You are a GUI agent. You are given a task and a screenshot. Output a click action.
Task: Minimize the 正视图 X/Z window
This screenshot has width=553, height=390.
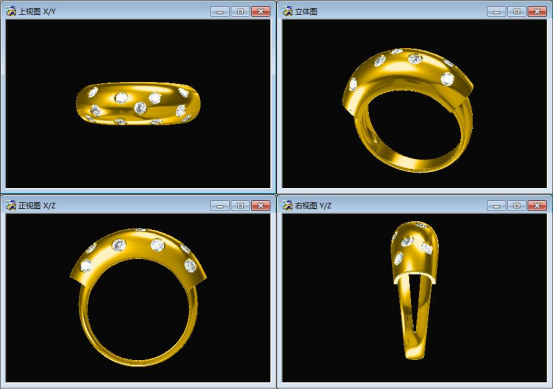pyautogui.click(x=220, y=205)
